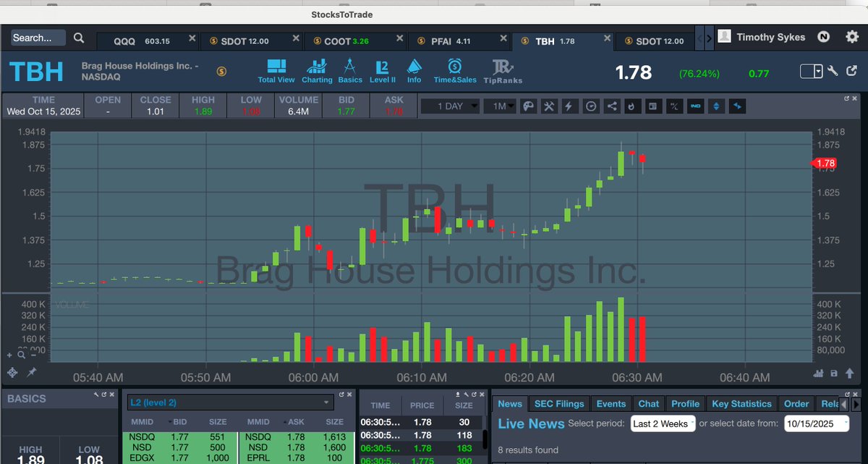The width and height of the screenshot is (868, 464).
Task: Click EPRL ask row in Level 2
Action: pyautogui.click(x=297, y=457)
